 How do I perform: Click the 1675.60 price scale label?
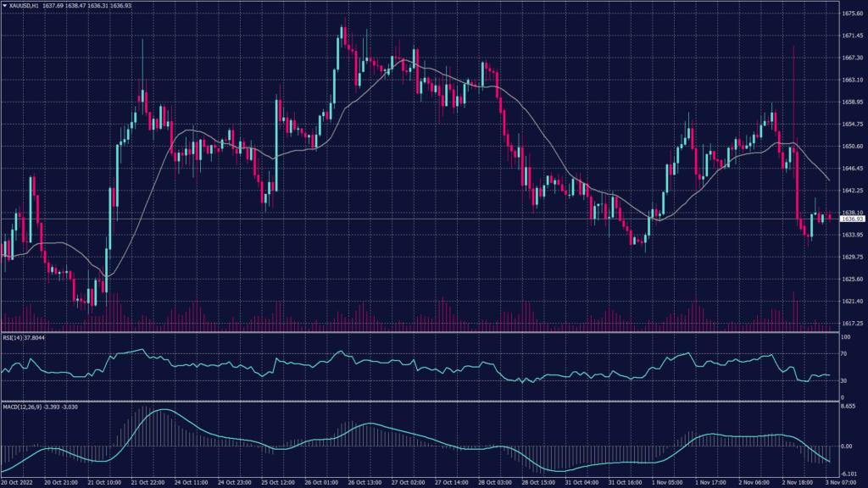tap(852, 14)
